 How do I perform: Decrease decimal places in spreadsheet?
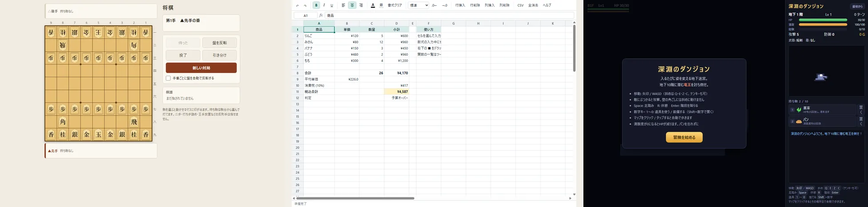tap(434, 5)
